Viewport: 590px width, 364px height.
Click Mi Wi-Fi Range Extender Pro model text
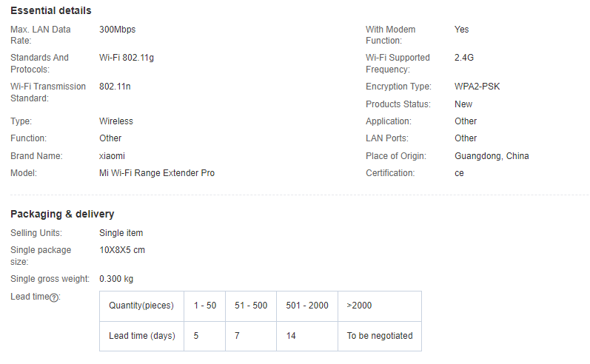point(157,173)
